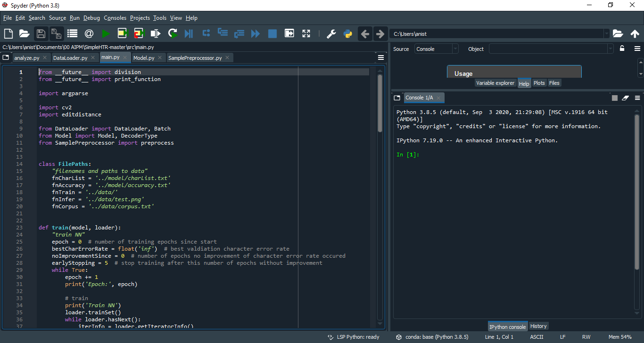The width and height of the screenshot is (644, 343).
Task: Create a new file with the toolbar icon
Action: pos(8,33)
